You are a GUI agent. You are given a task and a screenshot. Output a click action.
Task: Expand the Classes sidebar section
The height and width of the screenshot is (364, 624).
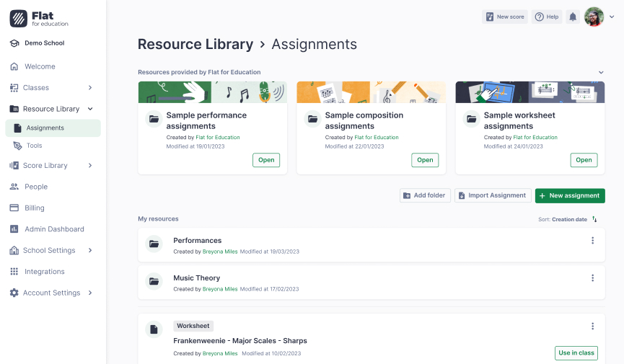(x=90, y=88)
